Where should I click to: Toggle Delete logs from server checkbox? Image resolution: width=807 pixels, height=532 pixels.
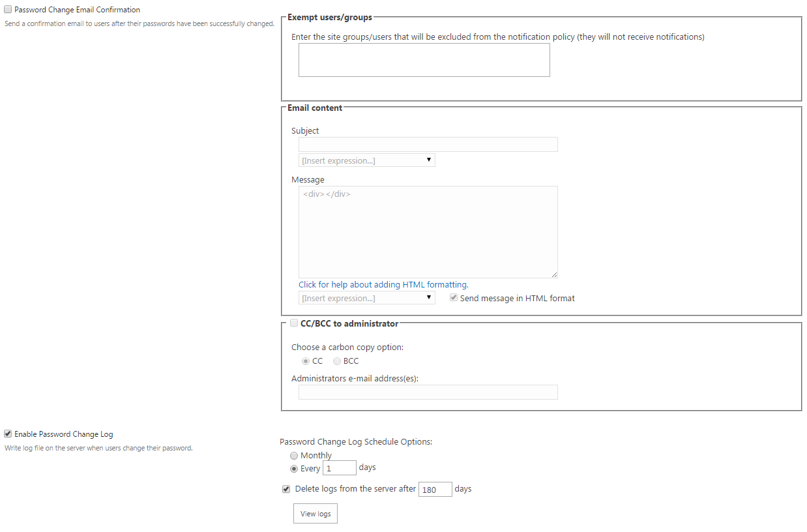(286, 489)
